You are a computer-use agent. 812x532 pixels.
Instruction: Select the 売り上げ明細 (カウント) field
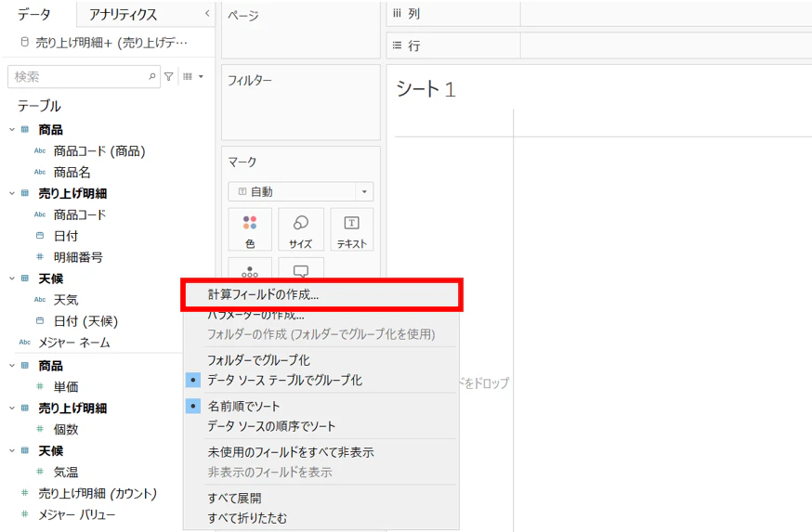[98, 493]
